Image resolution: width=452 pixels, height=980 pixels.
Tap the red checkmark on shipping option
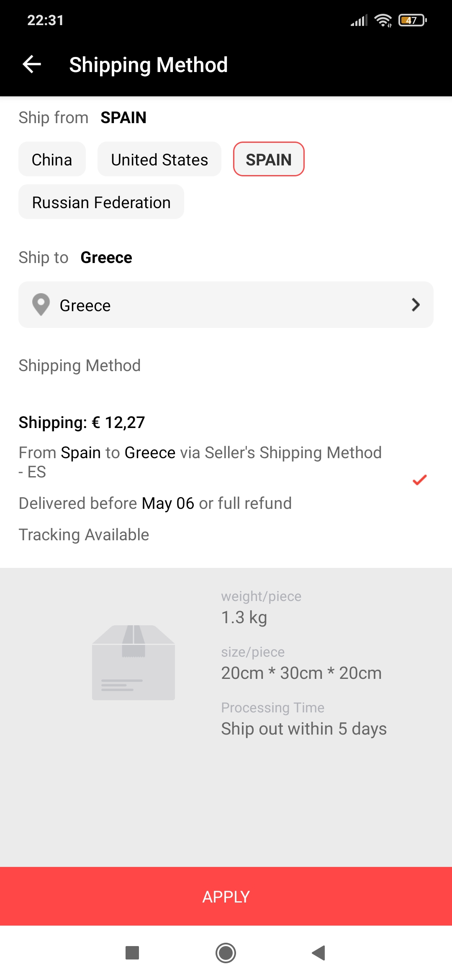coord(419,480)
